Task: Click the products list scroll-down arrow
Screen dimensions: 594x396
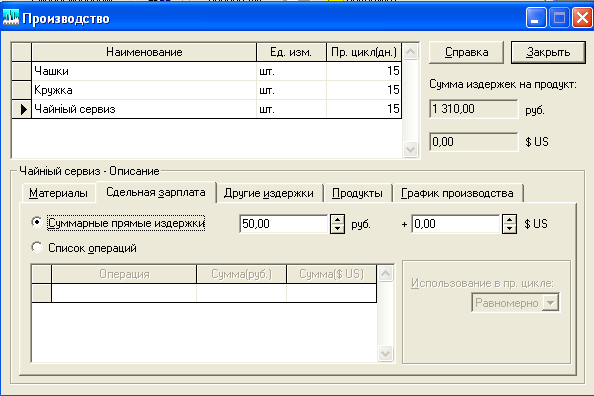Action: tap(410, 149)
